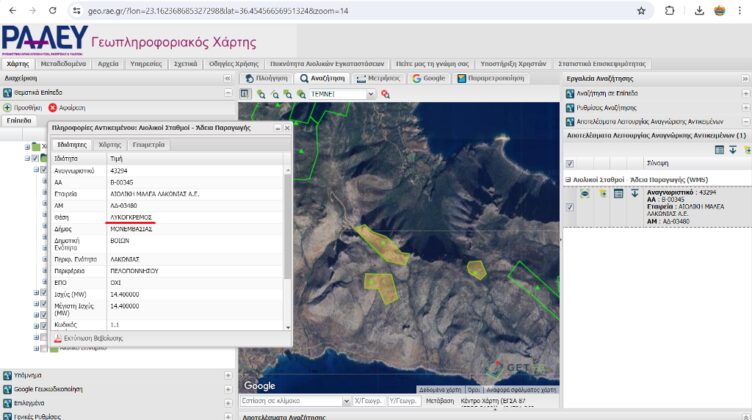Select Χάρτης tab in info window
This screenshot has width=752, height=420.
point(110,145)
